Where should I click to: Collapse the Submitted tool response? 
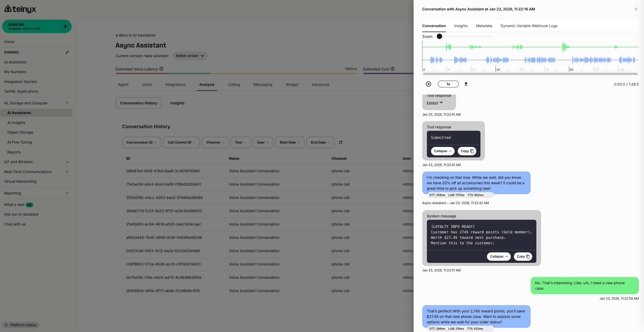tap(443, 151)
